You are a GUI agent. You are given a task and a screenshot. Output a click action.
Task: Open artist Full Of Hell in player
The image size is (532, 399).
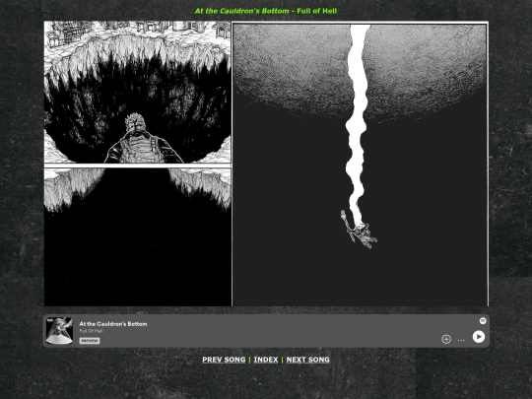92,331
